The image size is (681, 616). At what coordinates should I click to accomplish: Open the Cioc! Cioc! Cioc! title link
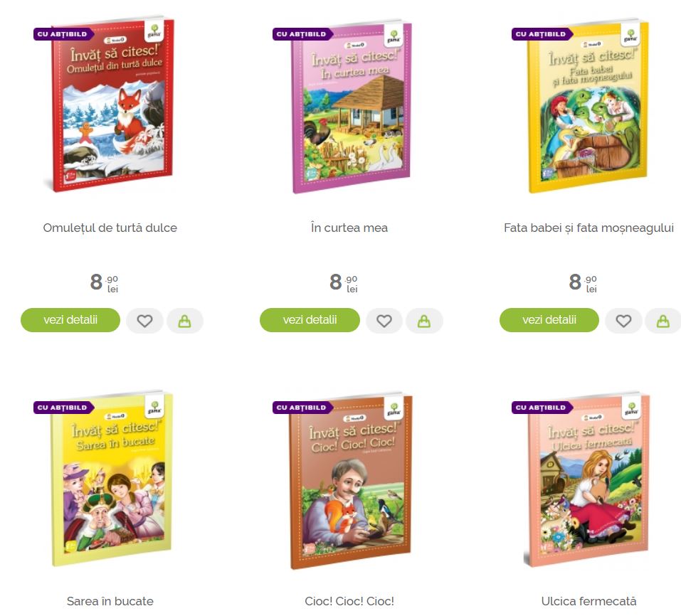click(349, 601)
